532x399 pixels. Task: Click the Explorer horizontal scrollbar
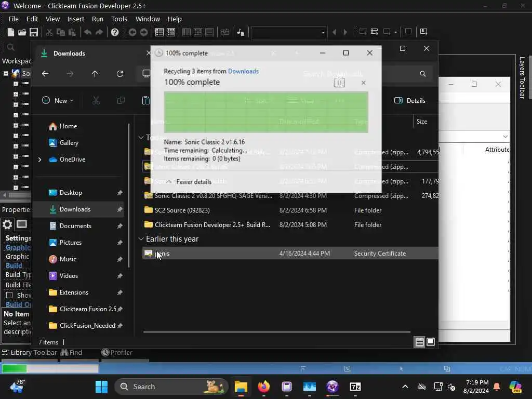pyautogui.click(x=276, y=332)
